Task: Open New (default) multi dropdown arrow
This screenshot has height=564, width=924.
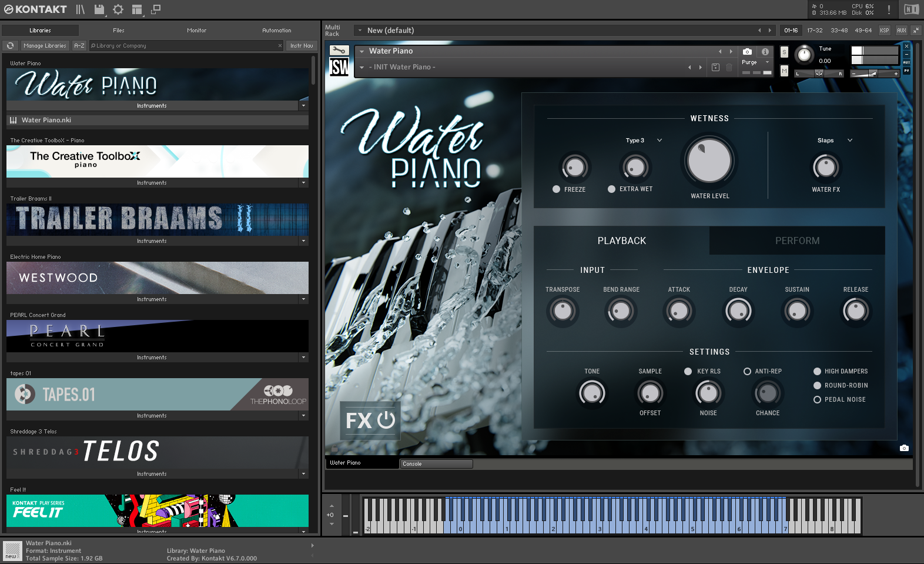Action: pyautogui.click(x=359, y=30)
